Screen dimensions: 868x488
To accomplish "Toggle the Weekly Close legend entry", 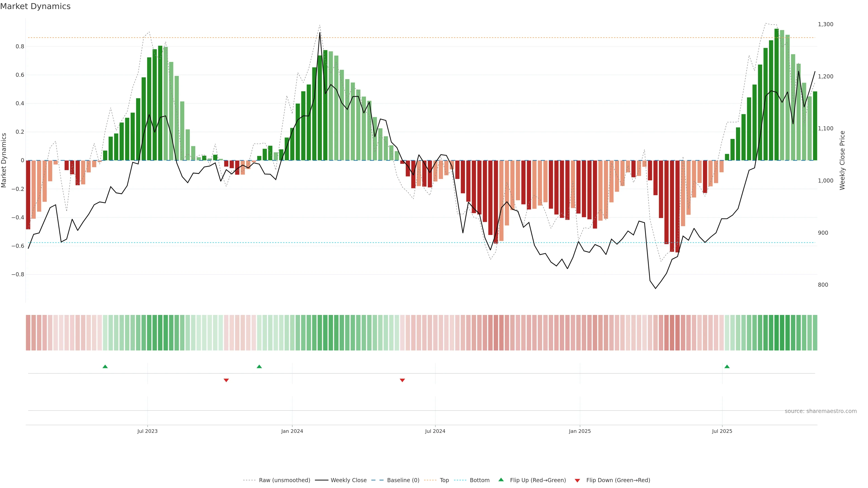I will (348, 480).
